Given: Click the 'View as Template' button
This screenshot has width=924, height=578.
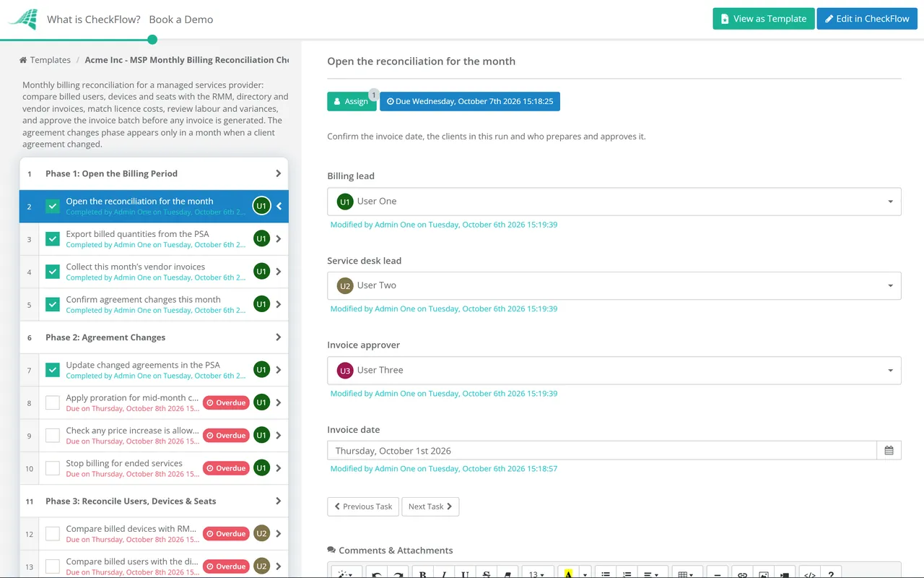Looking at the screenshot, I should (764, 19).
